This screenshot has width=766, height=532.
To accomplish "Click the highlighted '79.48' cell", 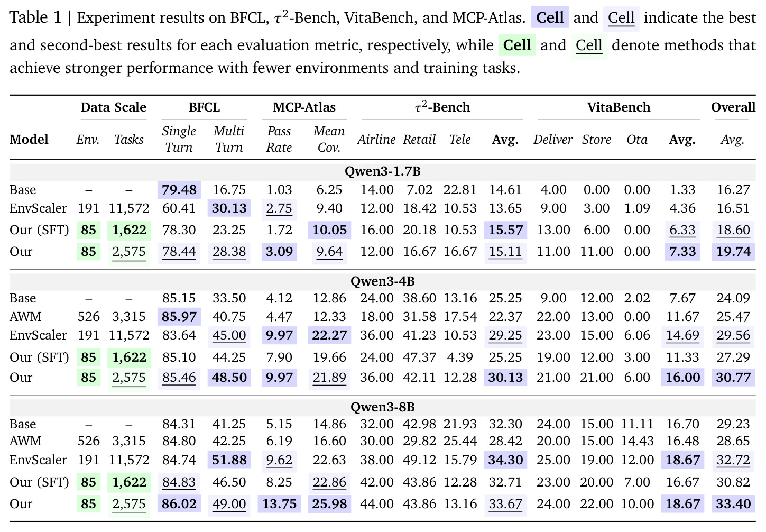I will click(x=179, y=190).
